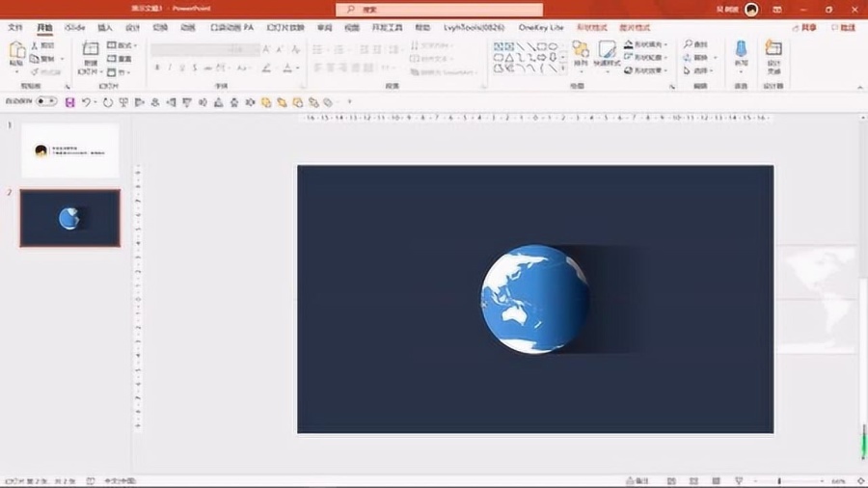
Task: Open the font color dropdown arrow
Action: pos(298,68)
